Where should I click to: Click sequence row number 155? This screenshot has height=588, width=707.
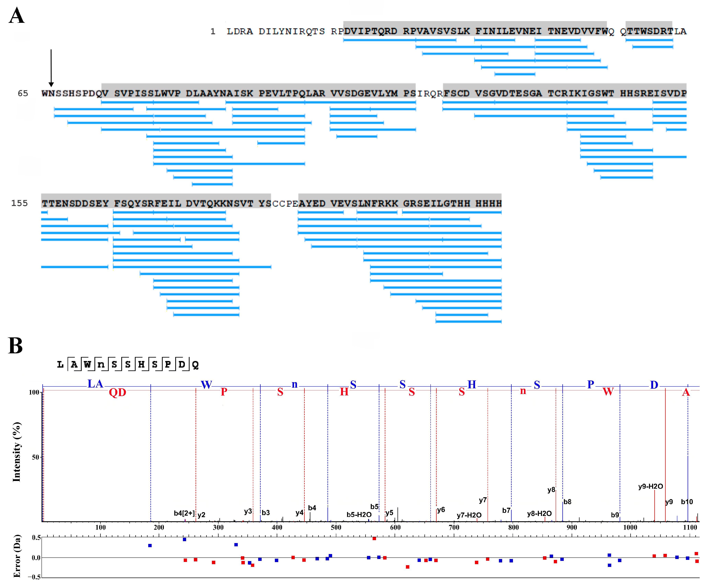[20, 203]
